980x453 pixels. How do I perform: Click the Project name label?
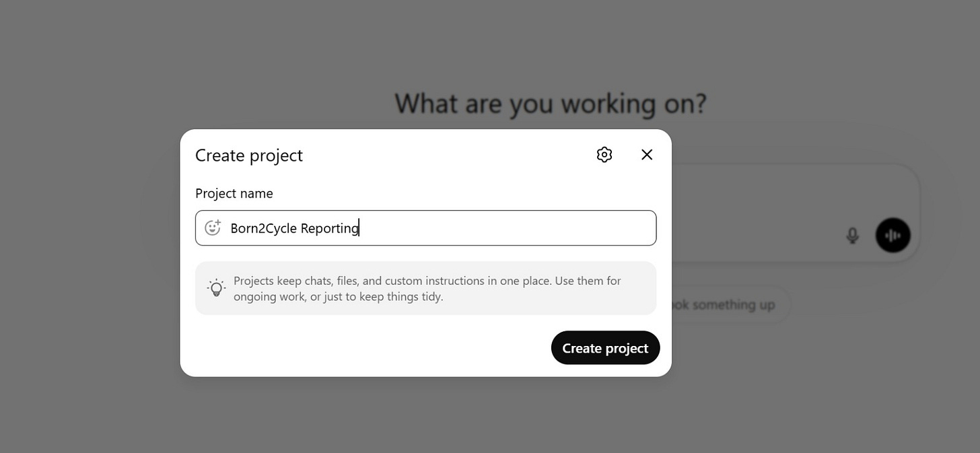click(234, 193)
